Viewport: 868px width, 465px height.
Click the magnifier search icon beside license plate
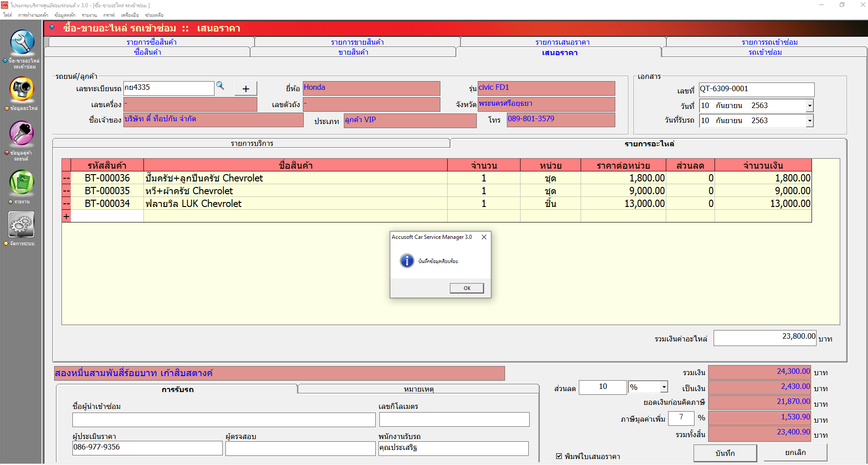[220, 86]
